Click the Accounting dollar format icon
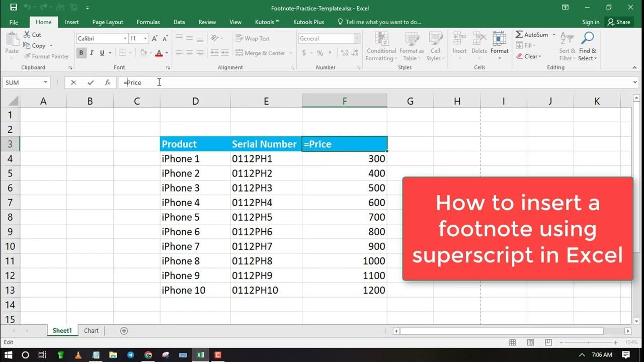644x362 pixels. pyautogui.click(x=304, y=53)
